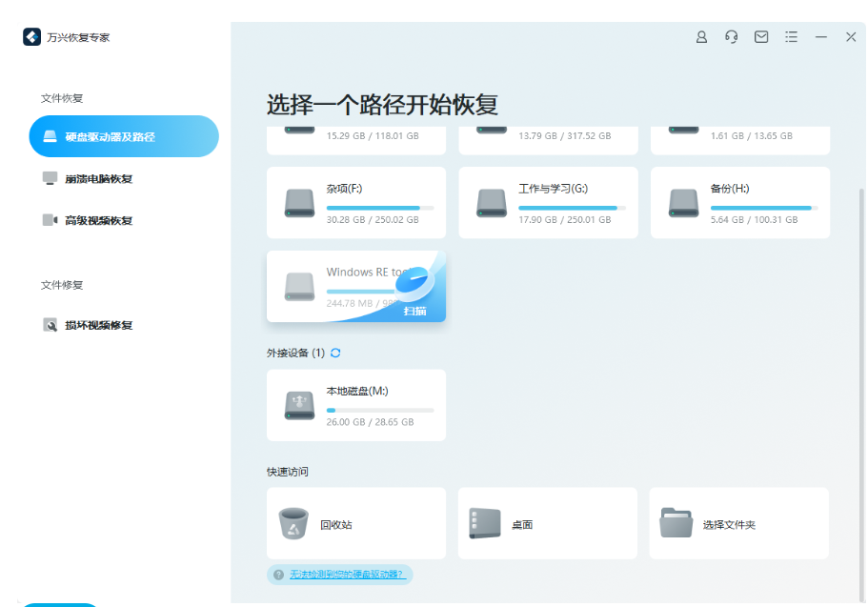Select 损坏视频修复 under 文件修复
This screenshot has height=607, width=868.
pos(95,324)
